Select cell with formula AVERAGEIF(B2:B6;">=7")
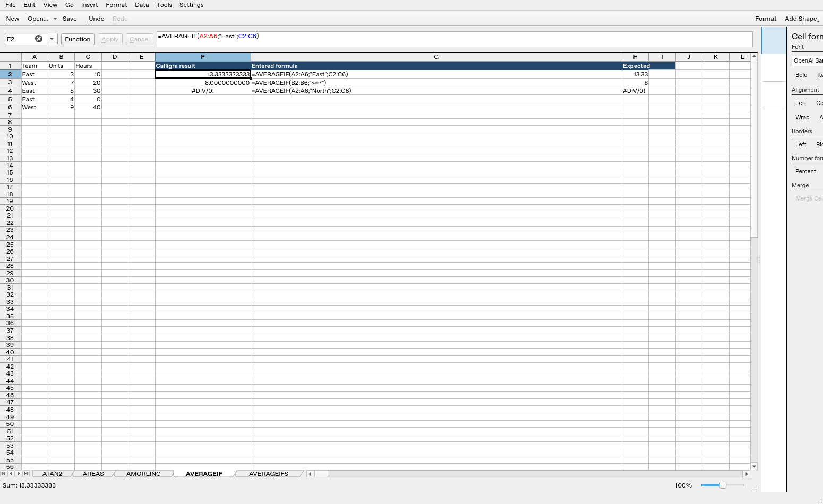 pyautogui.click(x=436, y=83)
